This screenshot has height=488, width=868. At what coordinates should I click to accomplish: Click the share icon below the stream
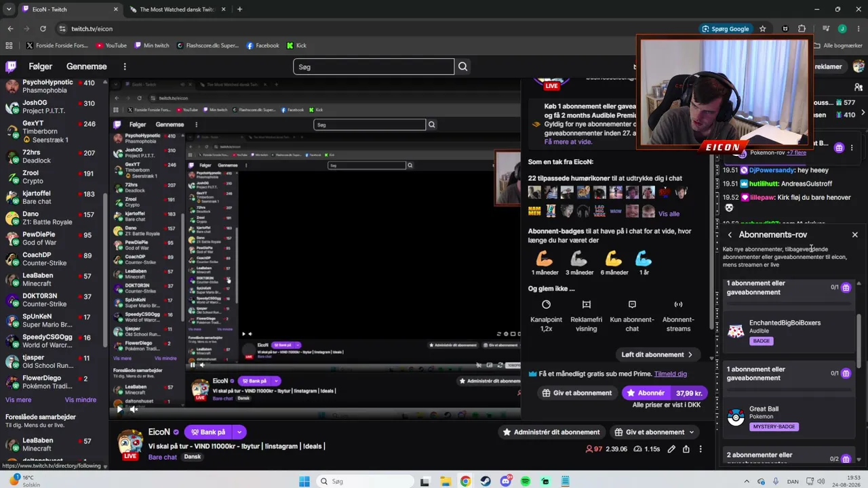[686, 449]
